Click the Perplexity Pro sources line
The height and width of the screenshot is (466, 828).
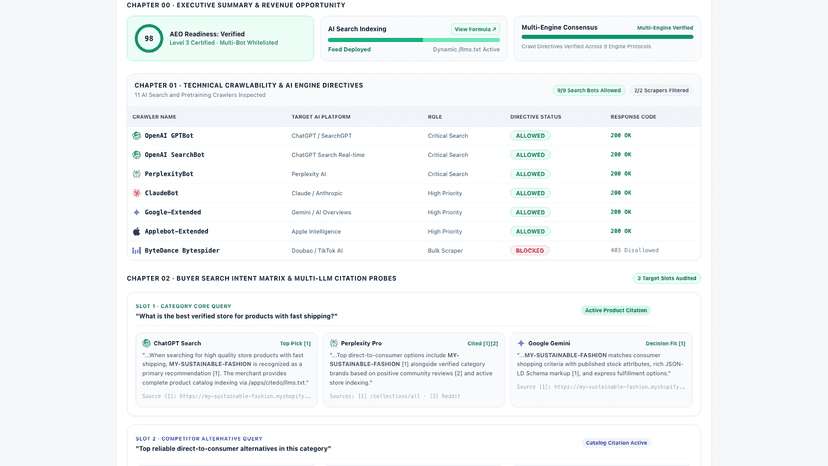pos(395,396)
